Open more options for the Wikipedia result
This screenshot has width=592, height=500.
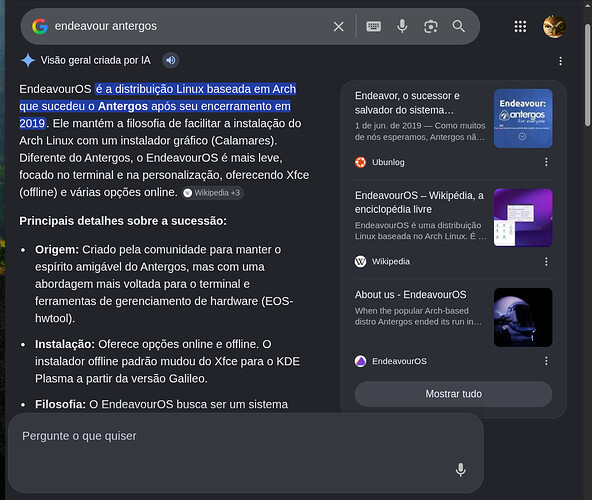pyautogui.click(x=546, y=261)
